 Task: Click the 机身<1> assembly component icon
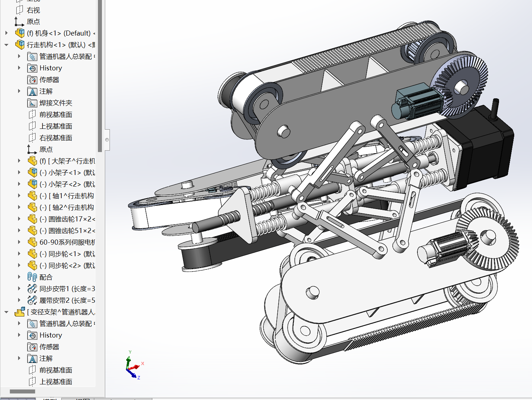point(20,33)
